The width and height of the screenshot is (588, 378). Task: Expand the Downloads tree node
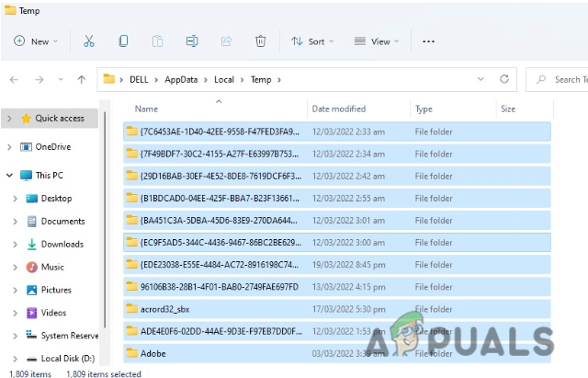[15, 245]
